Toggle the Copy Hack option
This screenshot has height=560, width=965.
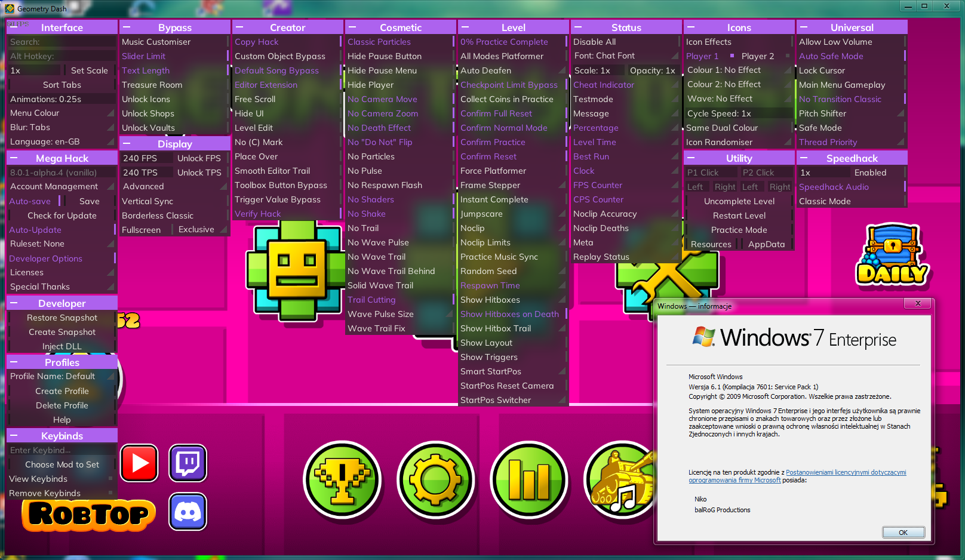click(287, 42)
